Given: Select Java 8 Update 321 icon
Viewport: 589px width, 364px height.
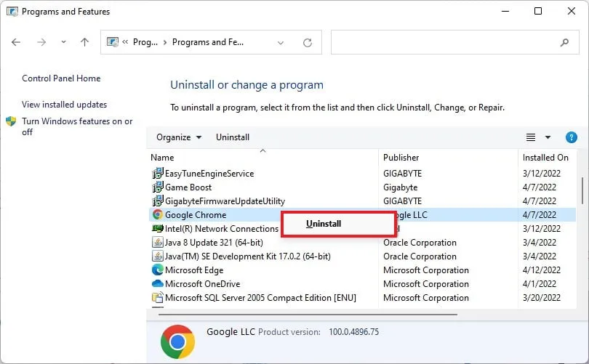Looking at the screenshot, I should coord(157,243).
